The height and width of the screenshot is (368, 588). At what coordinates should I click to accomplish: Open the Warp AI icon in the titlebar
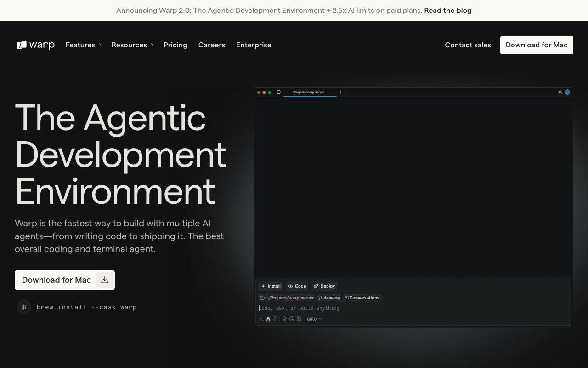click(x=560, y=92)
